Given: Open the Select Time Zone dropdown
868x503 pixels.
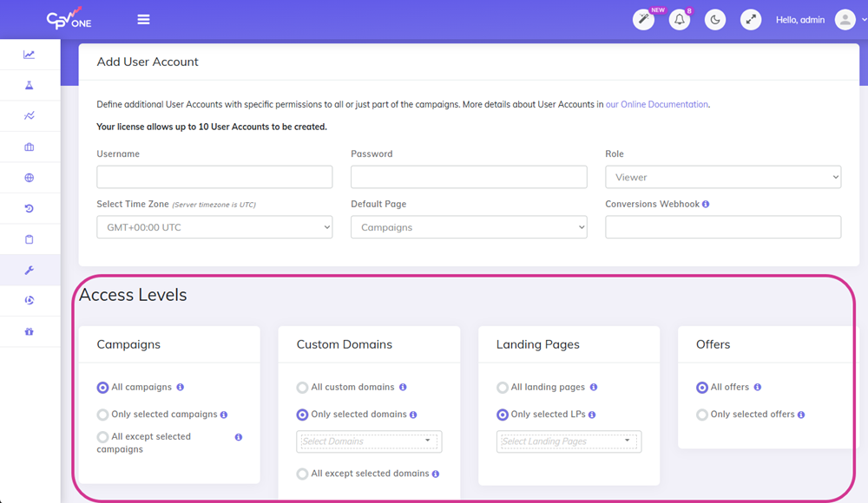Looking at the screenshot, I should (214, 226).
